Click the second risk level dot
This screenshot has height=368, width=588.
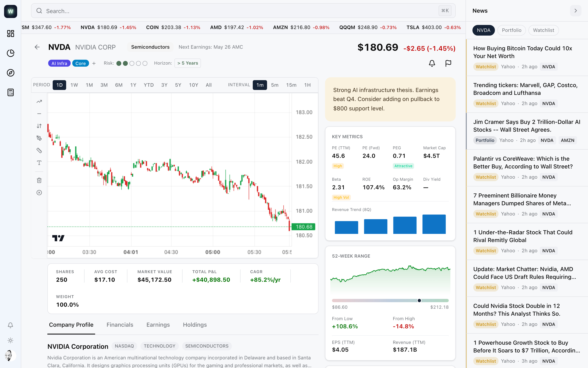pyautogui.click(x=125, y=63)
